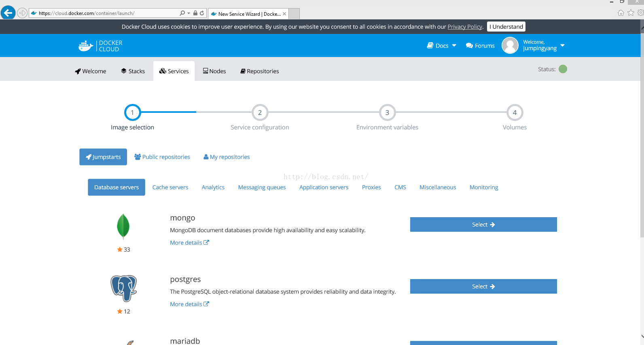Close the New Service Wizard tab
The height and width of the screenshot is (345, 644).
pos(284,14)
